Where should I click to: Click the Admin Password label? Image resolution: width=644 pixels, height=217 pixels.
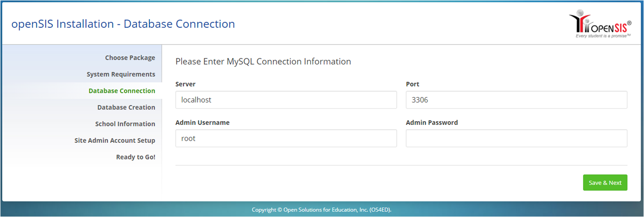432,123
